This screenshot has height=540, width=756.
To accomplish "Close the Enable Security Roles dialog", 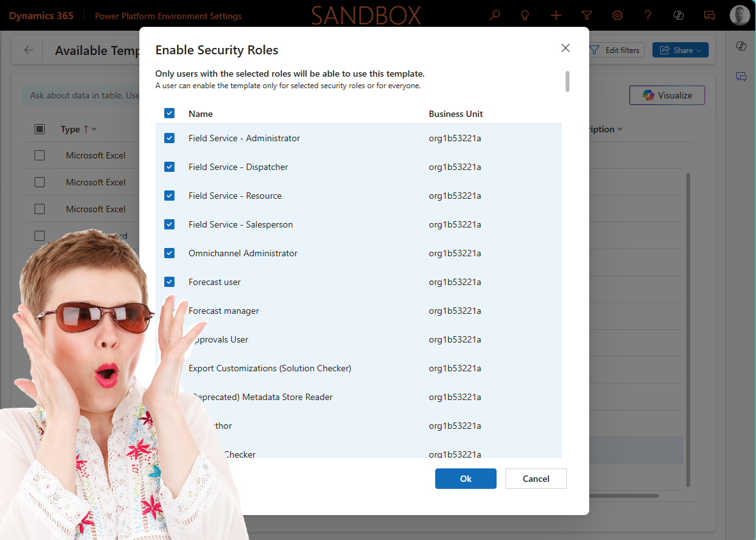I will pyautogui.click(x=565, y=48).
